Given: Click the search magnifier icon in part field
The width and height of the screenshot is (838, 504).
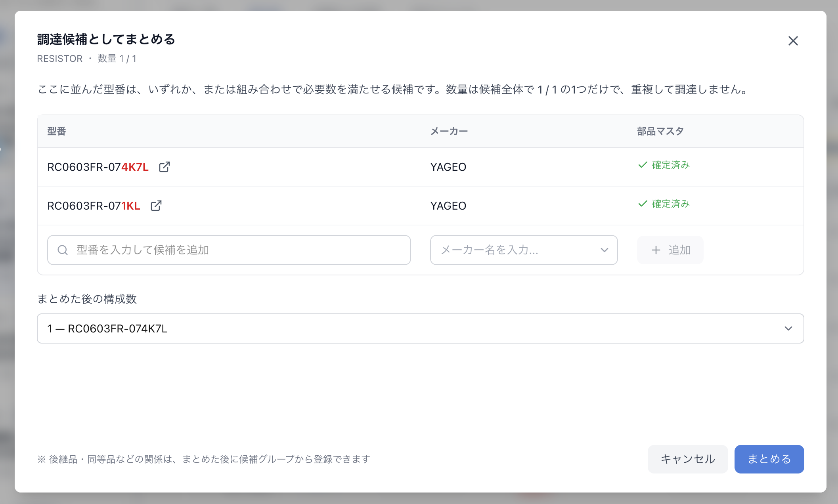Looking at the screenshot, I should click(63, 250).
